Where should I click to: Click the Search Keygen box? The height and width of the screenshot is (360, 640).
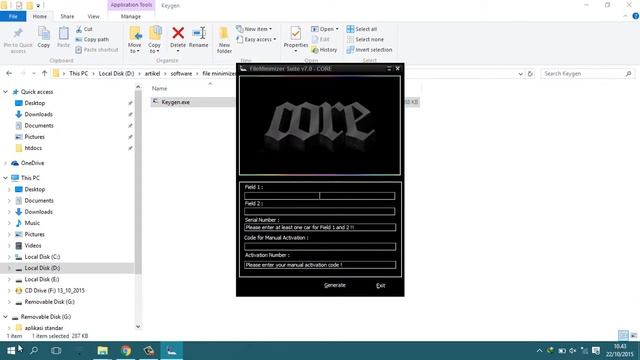588,74
